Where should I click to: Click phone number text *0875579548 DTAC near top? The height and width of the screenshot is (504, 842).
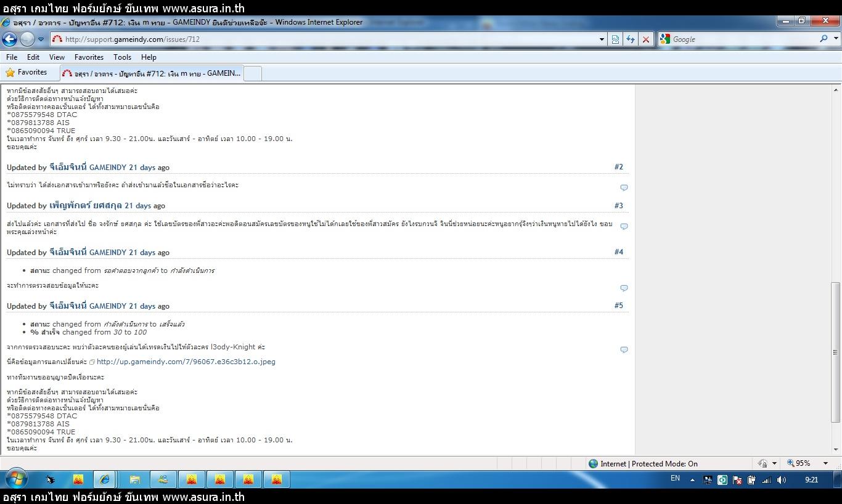coord(42,115)
